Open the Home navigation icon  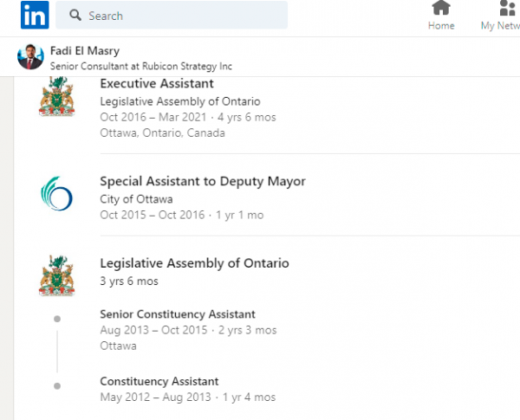click(441, 8)
